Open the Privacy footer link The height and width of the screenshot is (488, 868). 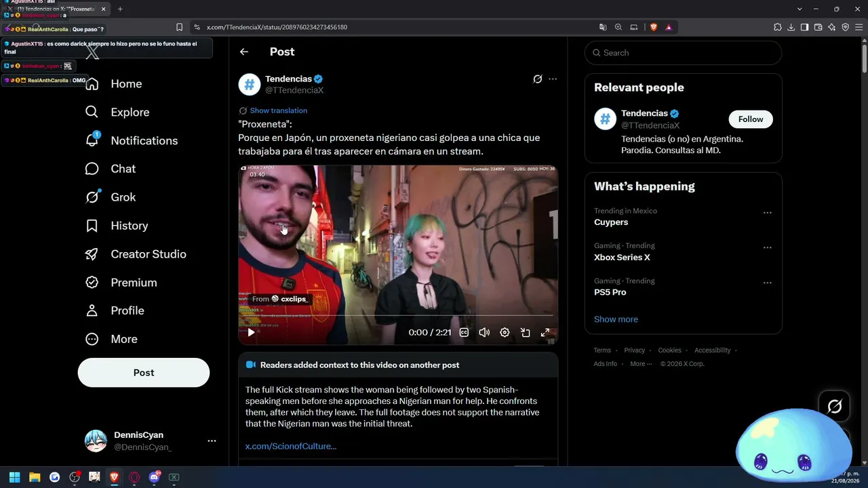point(635,350)
